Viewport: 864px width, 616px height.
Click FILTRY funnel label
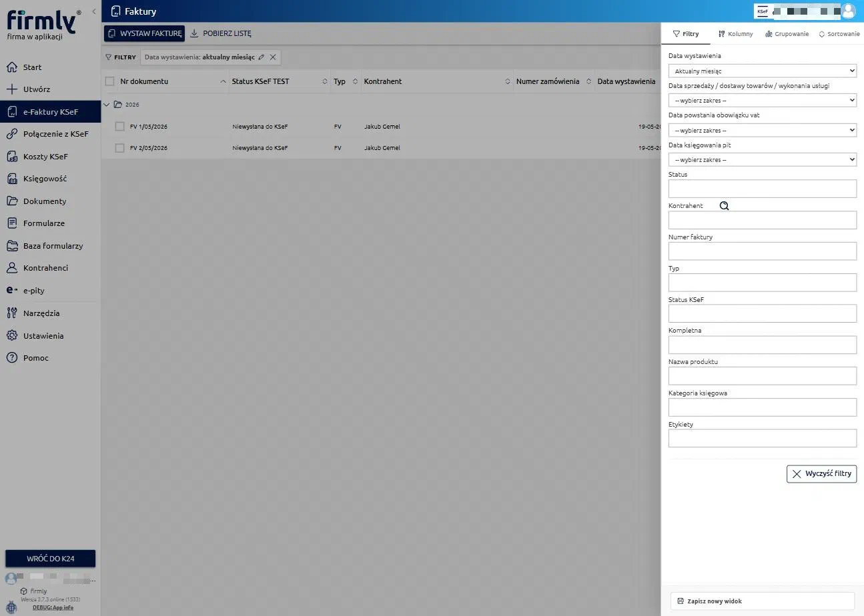tap(121, 57)
